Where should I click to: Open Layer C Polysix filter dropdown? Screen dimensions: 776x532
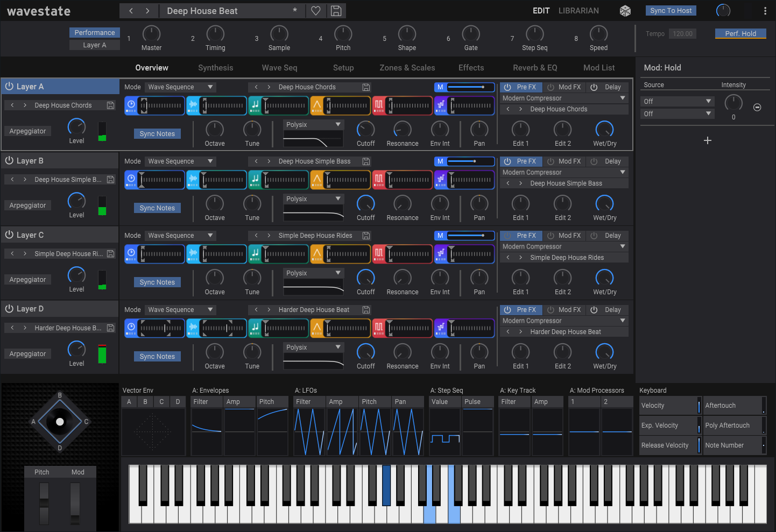(x=313, y=273)
